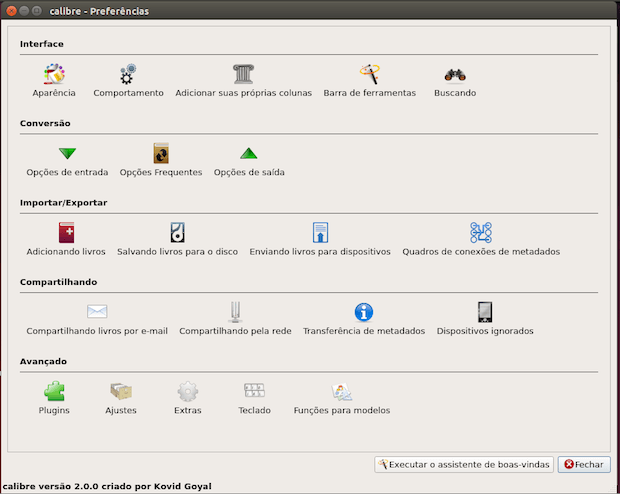Click Enviando livros para dispositivos label
Viewport: 620px width, 494px height.
(320, 252)
